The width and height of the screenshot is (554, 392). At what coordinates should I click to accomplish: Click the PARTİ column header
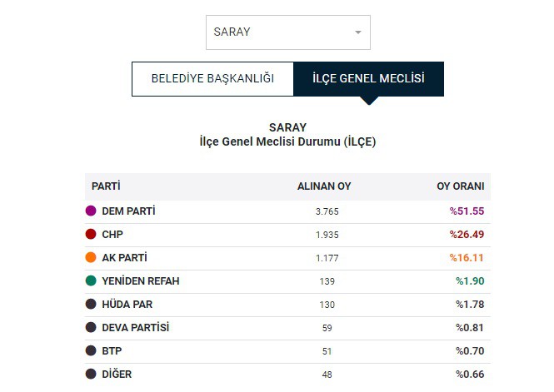click(x=106, y=186)
